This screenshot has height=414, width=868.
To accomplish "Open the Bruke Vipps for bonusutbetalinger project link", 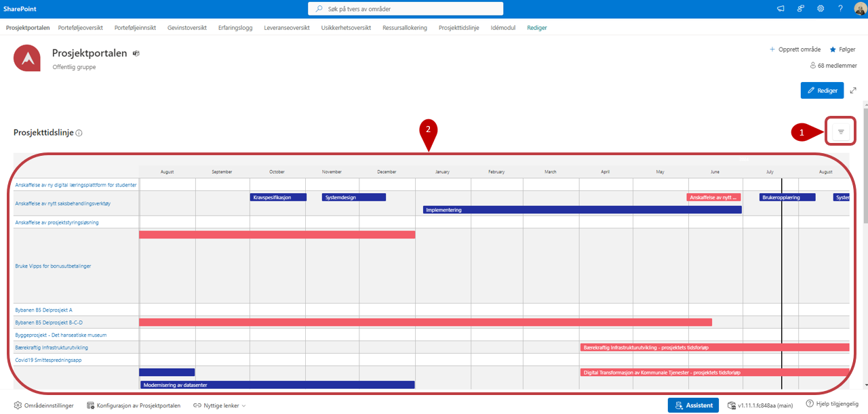I will tap(53, 266).
